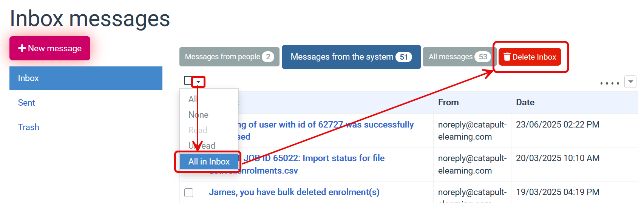Pick 'Unread' from the selection dropdown
This screenshot has height=203, width=644.
click(x=202, y=146)
